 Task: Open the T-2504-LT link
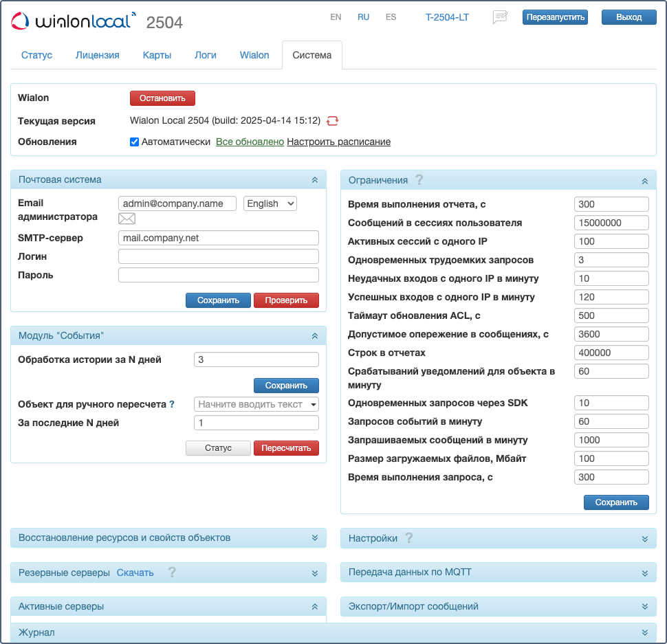[447, 17]
